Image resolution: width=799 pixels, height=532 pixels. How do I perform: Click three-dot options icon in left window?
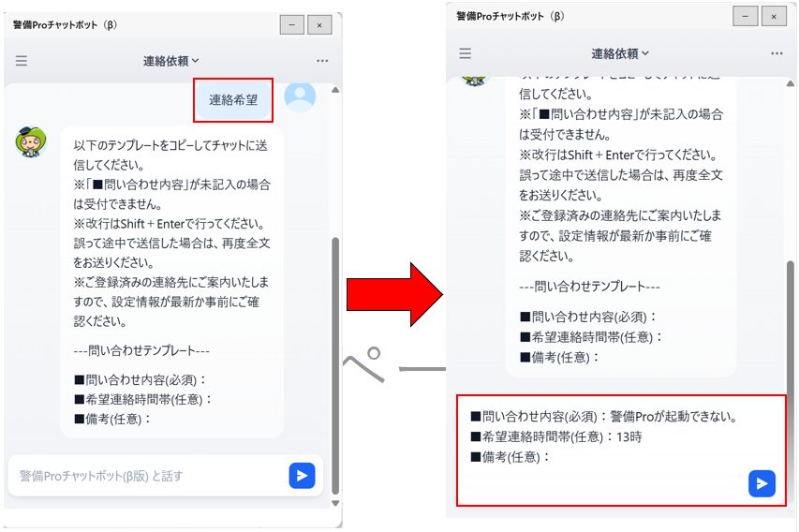click(322, 61)
